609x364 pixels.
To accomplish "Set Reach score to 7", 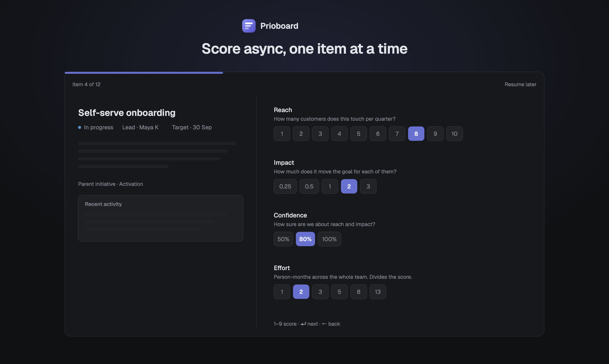I will click(x=397, y=134).
